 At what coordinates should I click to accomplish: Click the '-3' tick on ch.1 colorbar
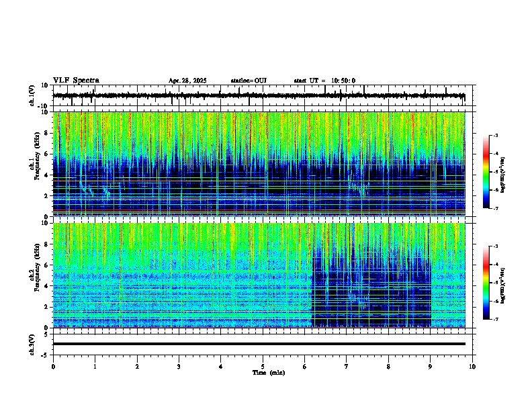coord(495,135)
